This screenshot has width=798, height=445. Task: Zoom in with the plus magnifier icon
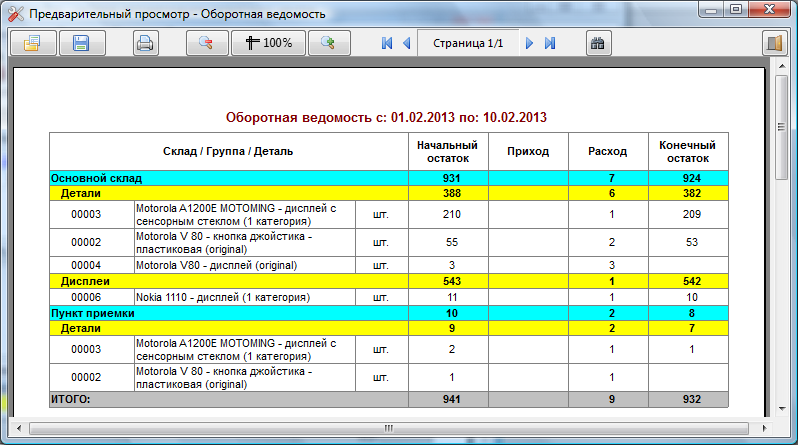tap(328, 43)
